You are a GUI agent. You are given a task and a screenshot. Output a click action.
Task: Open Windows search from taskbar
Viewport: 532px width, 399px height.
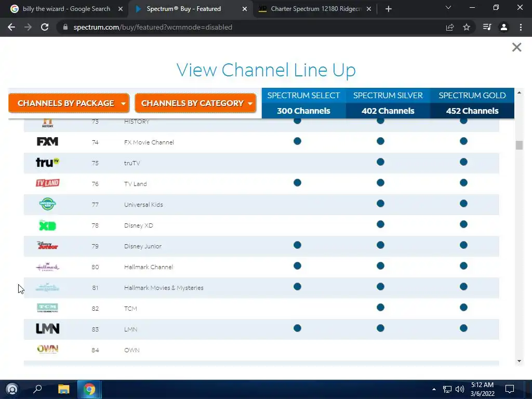[37, 389]
